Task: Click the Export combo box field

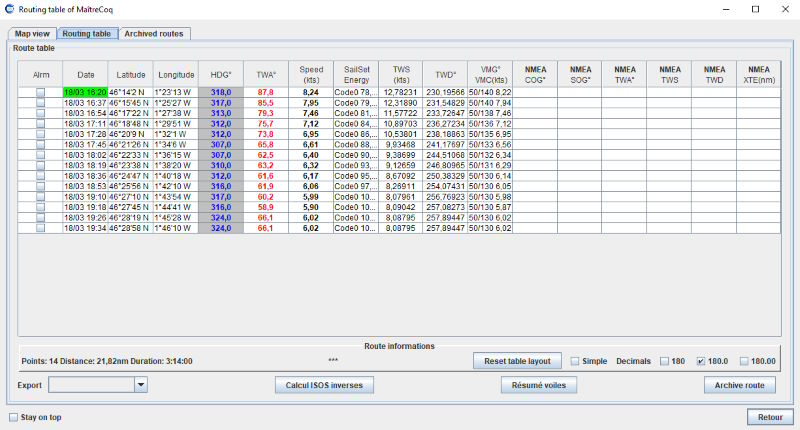Action: click(x=90, y=384)
